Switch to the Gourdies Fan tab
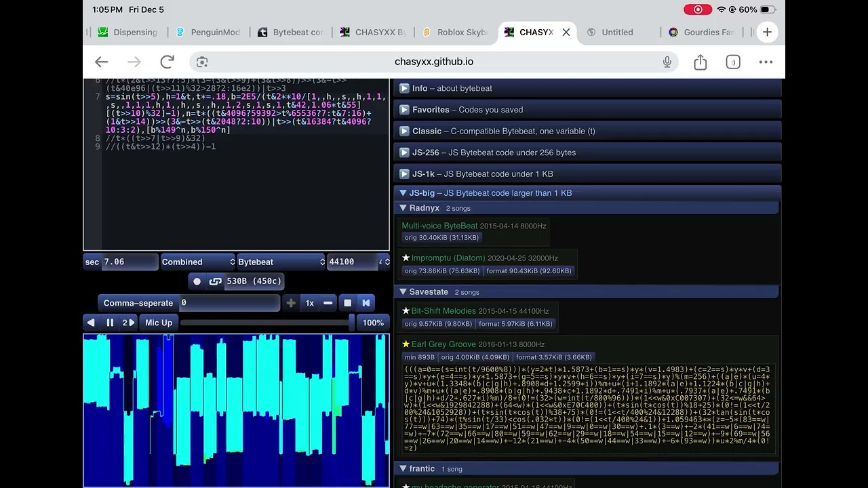 (701, 32)
